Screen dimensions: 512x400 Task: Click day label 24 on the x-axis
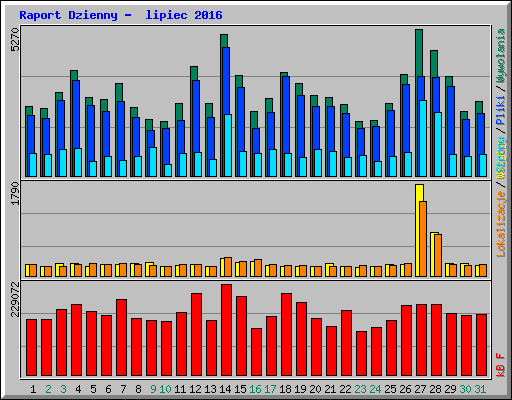(x=375, y=389)
